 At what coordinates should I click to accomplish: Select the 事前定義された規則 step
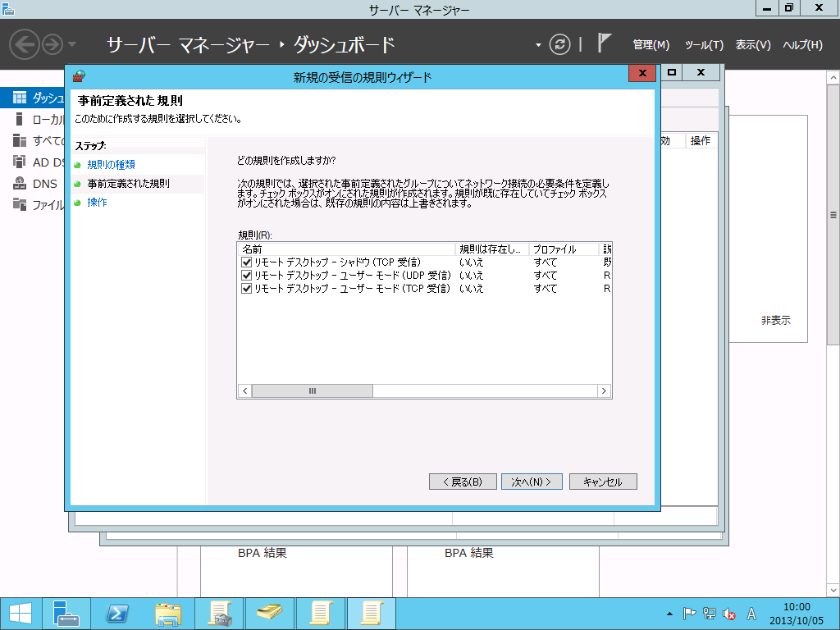click(128, 184)
